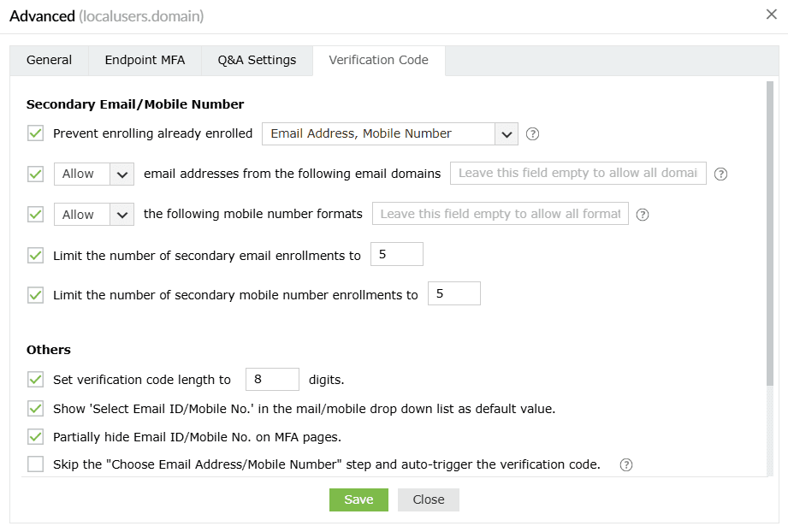
Task: Open help for prevent enrolling setting
Action: [x=531, y=133]
